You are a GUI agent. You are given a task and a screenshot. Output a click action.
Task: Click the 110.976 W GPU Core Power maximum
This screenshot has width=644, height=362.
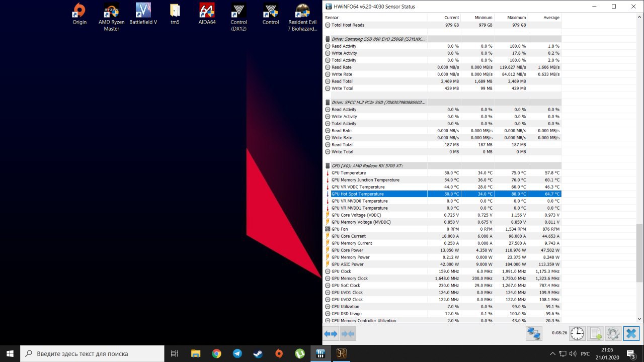pos(515,250)
